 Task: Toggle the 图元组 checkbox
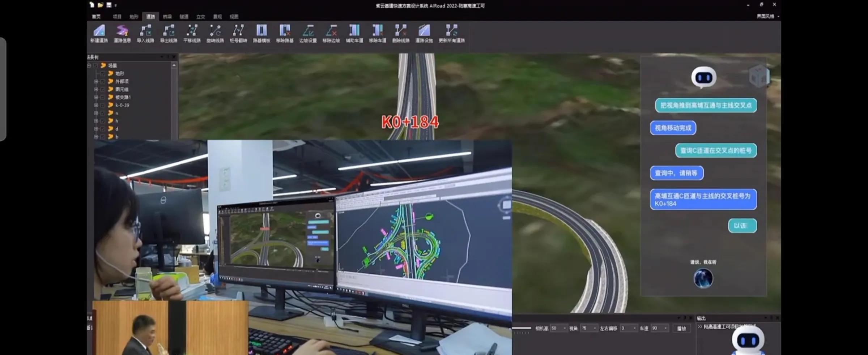coord(103,89)
